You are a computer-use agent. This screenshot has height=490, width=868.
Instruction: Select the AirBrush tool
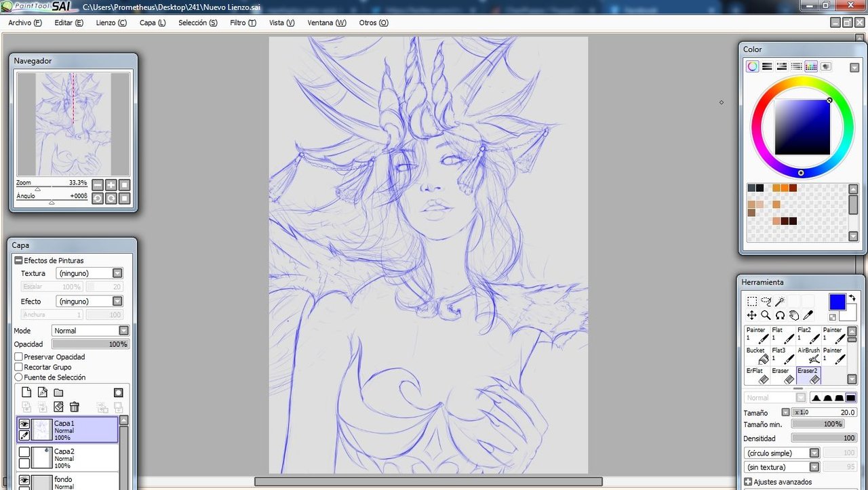click(x=808, y=356)
